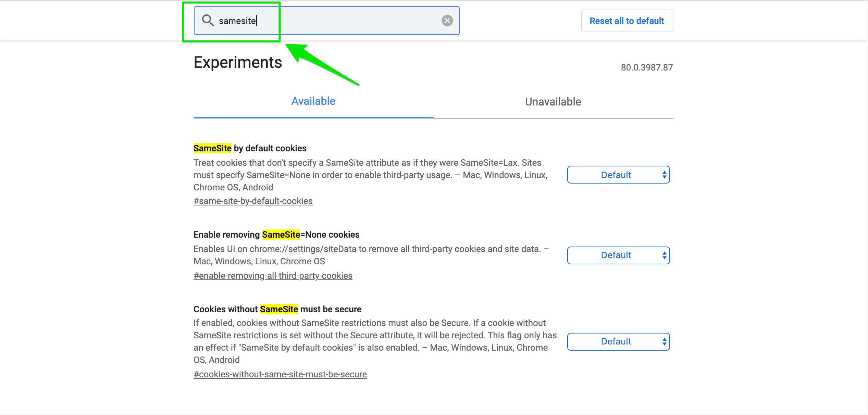The image size is (868, 415).
Task: Click the Experiments page heading
Action: tap(238, 62)
